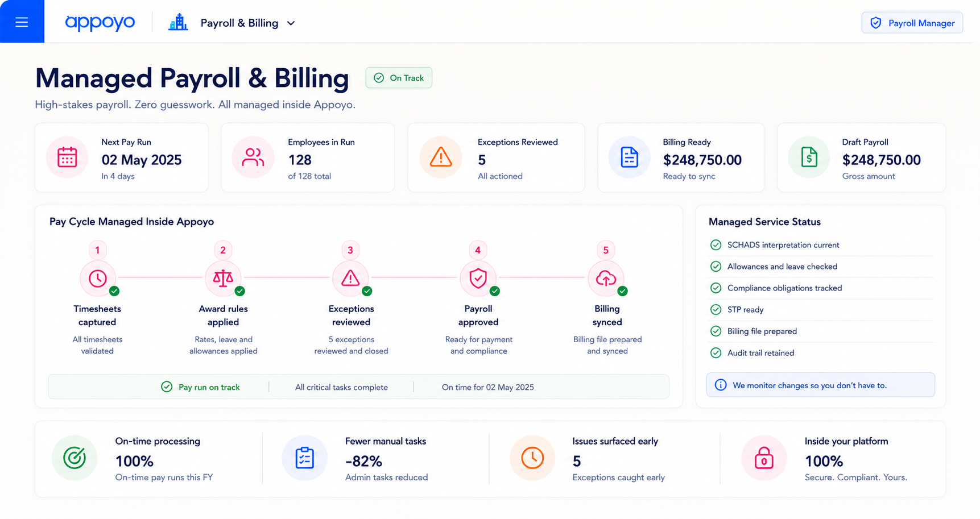Click check icon in On Track badge
This screenshot has height=519, width=980.
[379, 78]
